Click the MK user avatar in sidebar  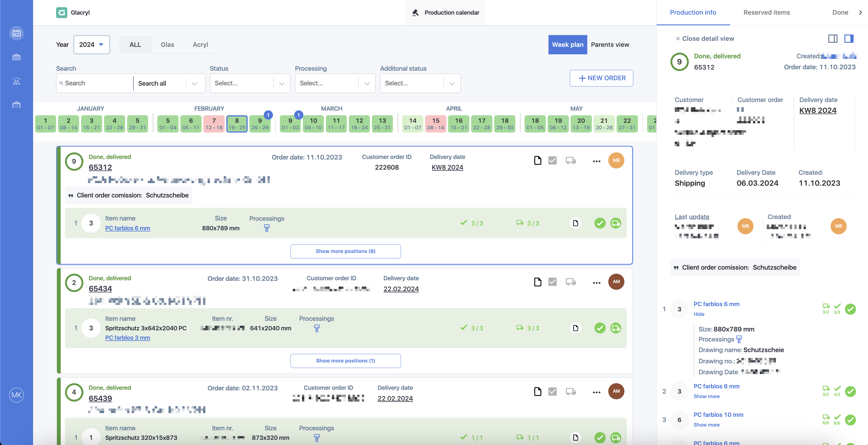point(16,395)
